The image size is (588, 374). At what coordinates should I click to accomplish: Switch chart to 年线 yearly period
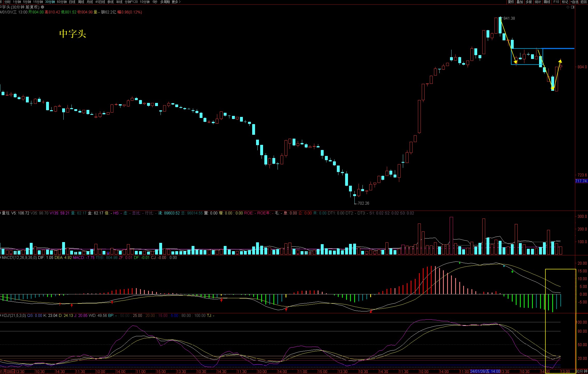(119, 2)
